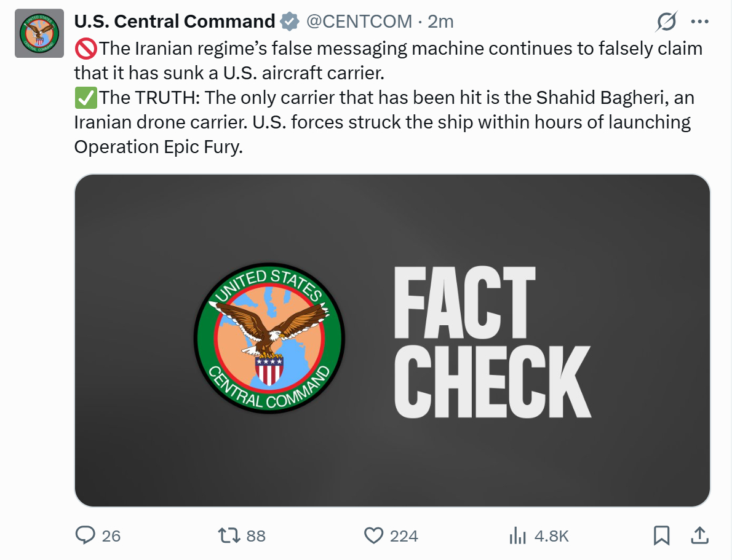This screenshot has width=732, height=560.
Task: Open the view analytics bar icon
Action: coord(517,536)
